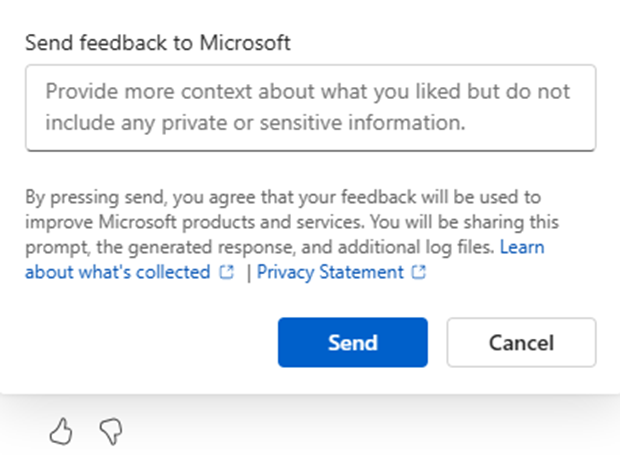Click the "Send feedback to Microsoft" label
Viewport: 620px width, 455px height.
pos(158,42)
